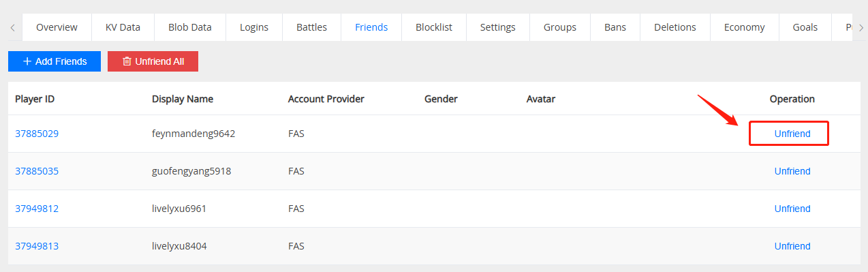Unfriend livelyxu6961
Screen dimensions: 868x272
(x=792, y=209)
